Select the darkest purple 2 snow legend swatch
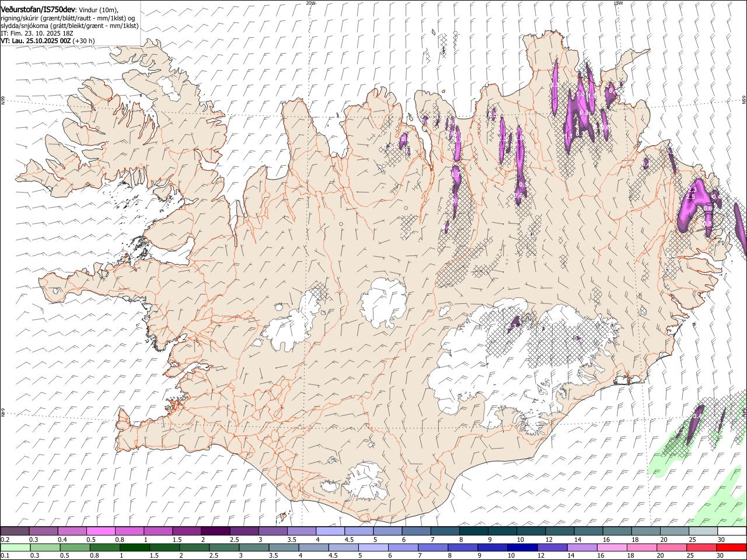747x560 pixels. coord(215,531)
